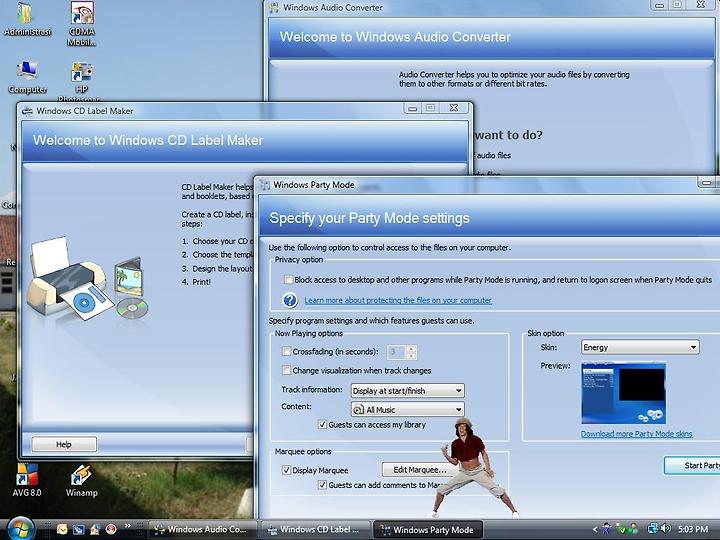Click the green checkmark tray icon
The height and width of the screenshot is (540, 720).
(x=620, y=529)
